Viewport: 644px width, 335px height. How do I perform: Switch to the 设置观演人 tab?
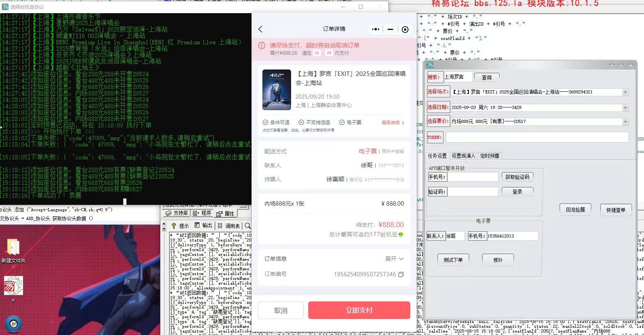click(463, 156)
